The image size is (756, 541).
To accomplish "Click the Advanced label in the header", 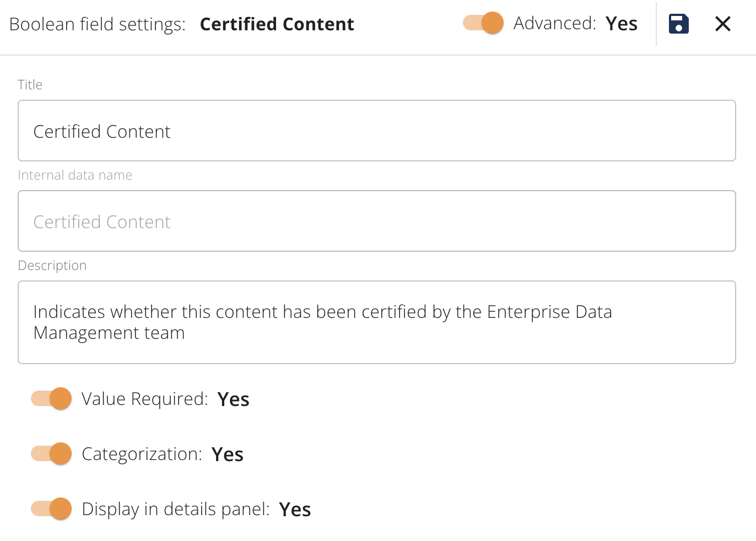I will tap(555, 23).
